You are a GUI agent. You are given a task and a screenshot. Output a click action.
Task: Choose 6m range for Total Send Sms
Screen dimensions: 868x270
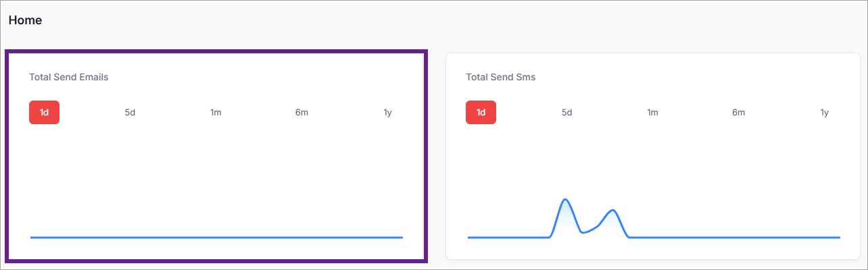[738, 113]
